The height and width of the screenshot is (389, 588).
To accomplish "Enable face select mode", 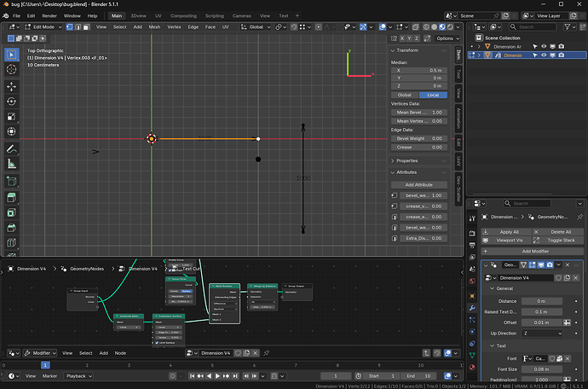I will (86, 27).
